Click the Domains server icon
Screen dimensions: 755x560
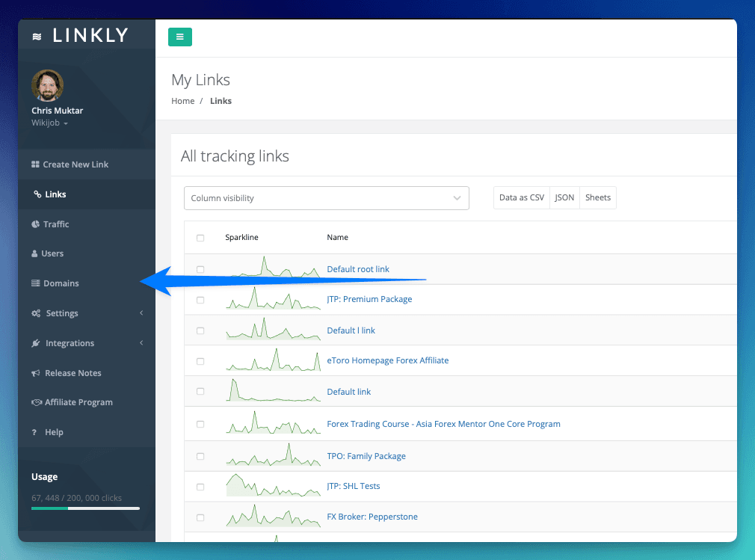(x=35, y=283)
